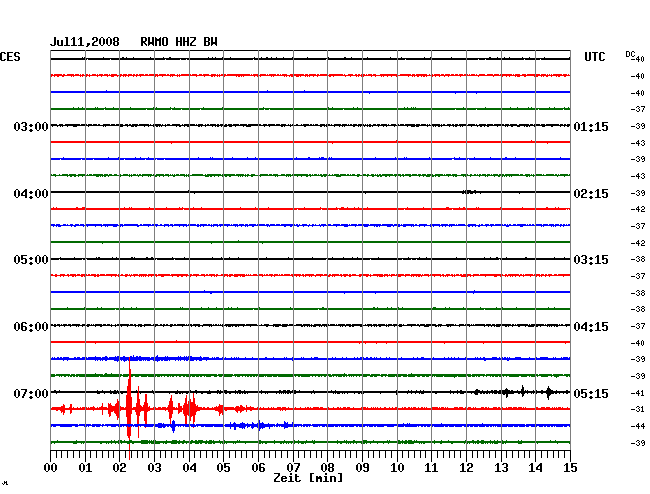Select the 07:00 local time label

(31, 393)
